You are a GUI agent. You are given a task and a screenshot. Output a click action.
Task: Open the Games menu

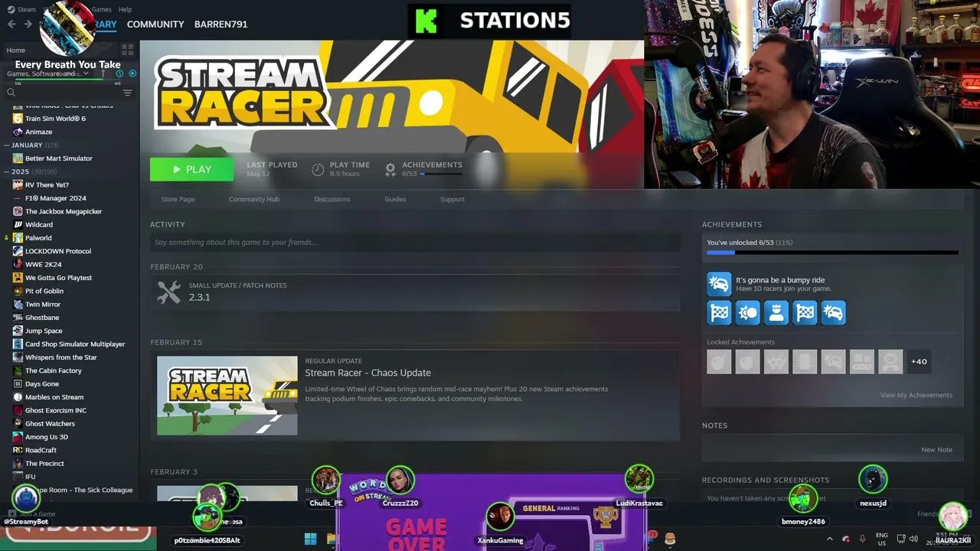(101, 9)
